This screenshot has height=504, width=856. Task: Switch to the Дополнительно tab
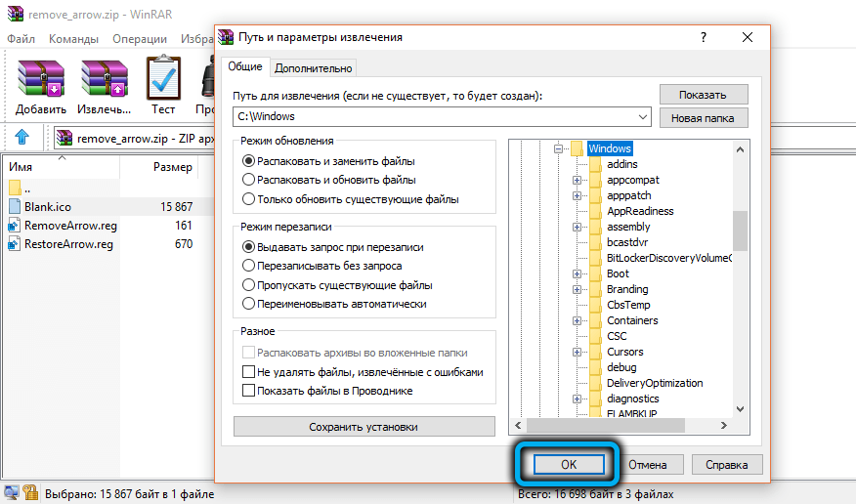coord(314,68)
